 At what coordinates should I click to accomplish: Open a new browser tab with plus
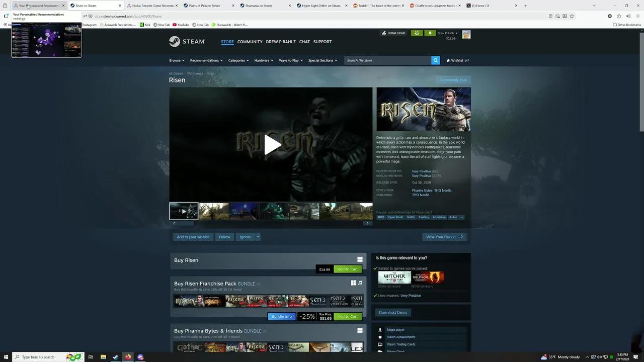(526, 6)
